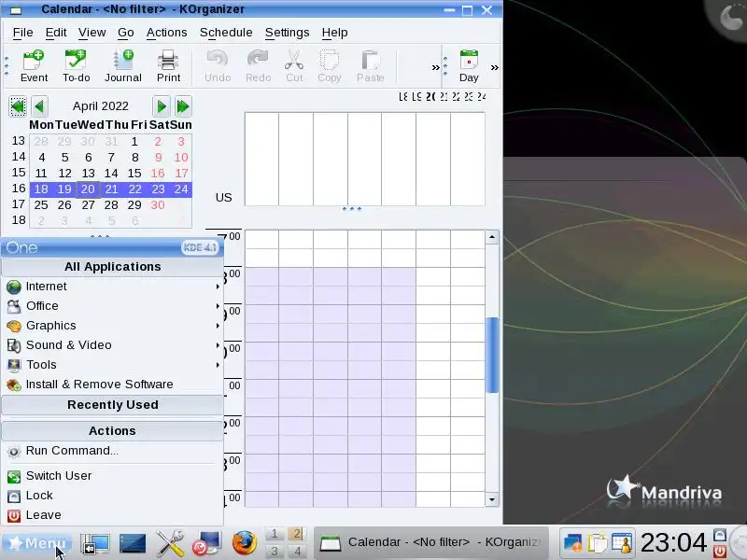
Task: Click the Redo toolbar icon
Action: (x=258, y=66)
